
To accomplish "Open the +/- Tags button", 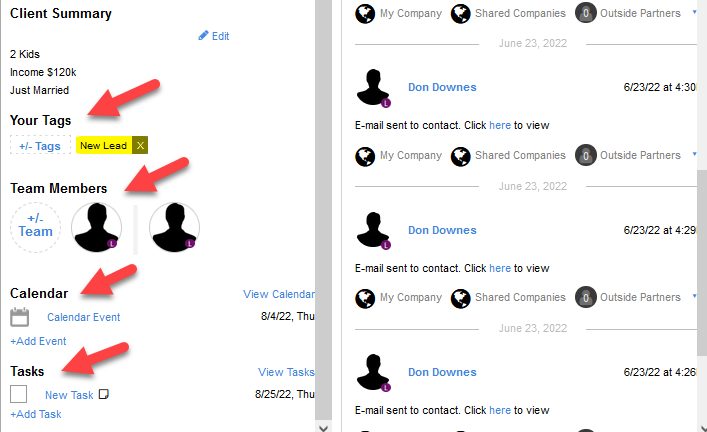I will click(x=40, y=146).
